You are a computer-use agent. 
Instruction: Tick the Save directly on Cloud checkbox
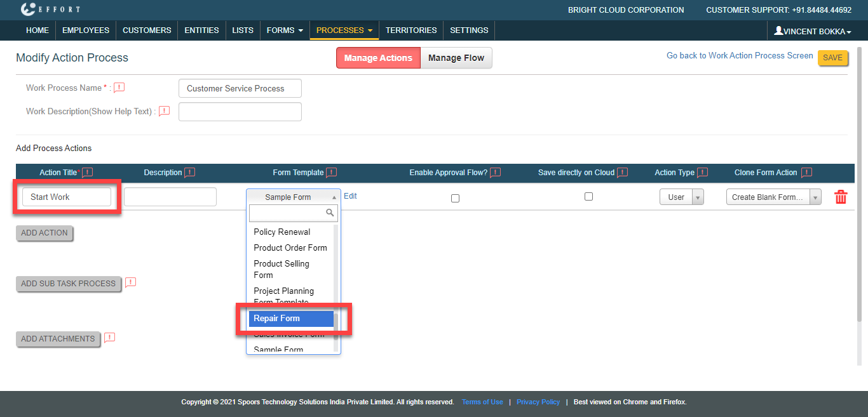pyautogui.click(x=588, y=197)
